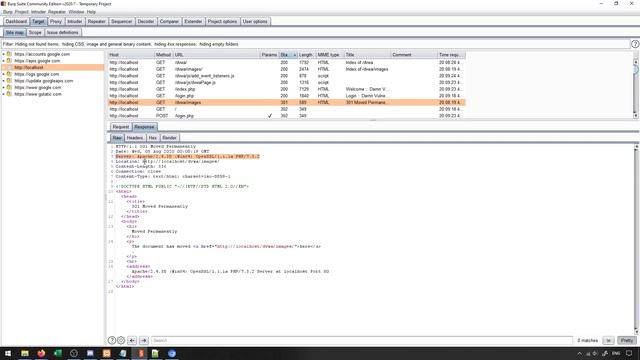Click the Windows Start button
Screen dimensions: 640x360
coord(8,353)
